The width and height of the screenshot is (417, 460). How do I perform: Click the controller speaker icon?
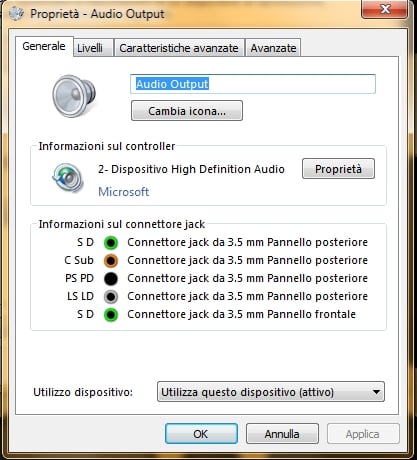[x=68, y=177]
